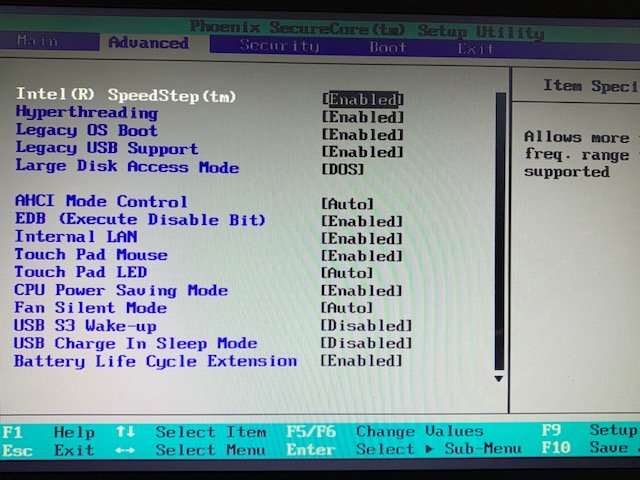Click the F1 Help key hint
Viewport: 640px width, 480px height.
49,432
